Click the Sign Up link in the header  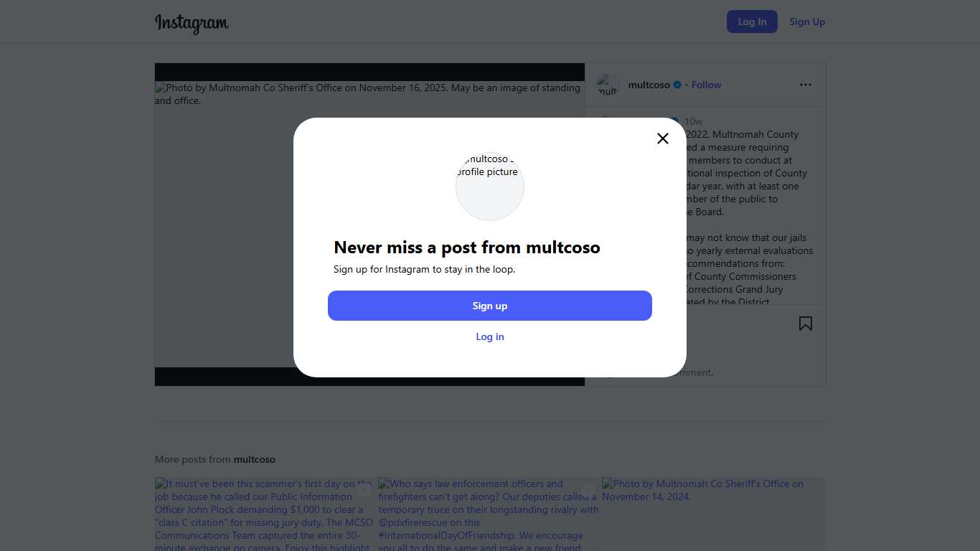click(x=807, y=22)
